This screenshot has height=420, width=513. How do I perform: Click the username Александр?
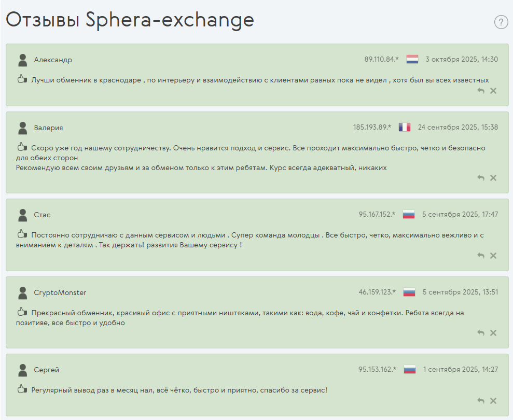coord(53,60)
